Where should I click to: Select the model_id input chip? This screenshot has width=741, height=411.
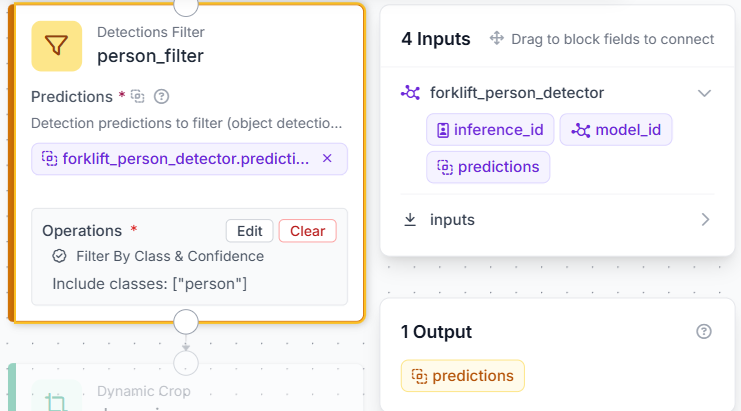(616, 129)
